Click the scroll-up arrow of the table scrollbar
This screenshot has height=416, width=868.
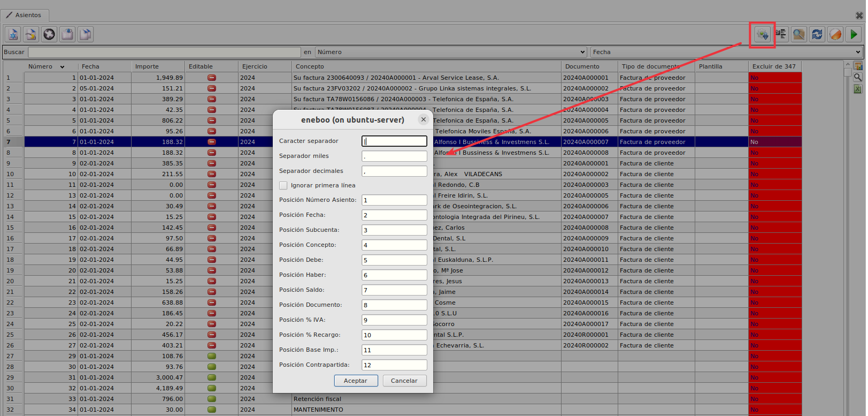click(848, 64)
